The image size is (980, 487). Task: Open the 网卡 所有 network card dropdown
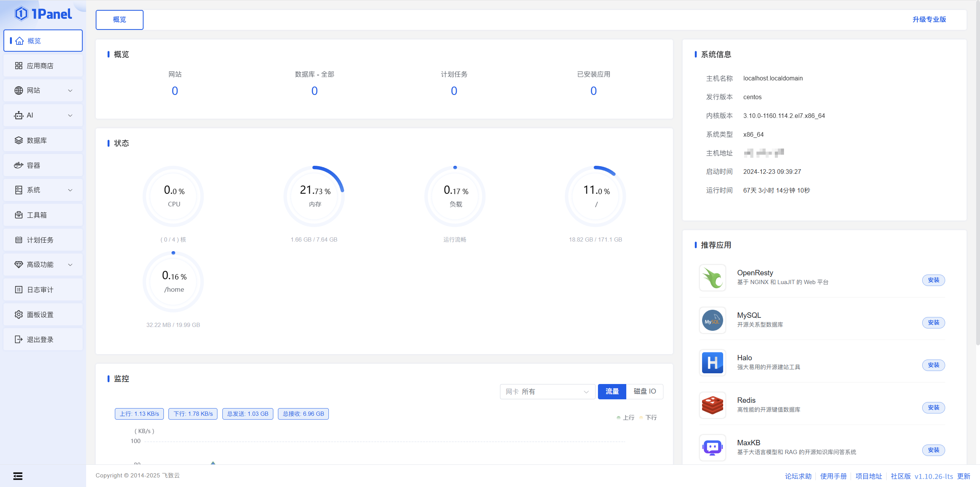point(547,392)
